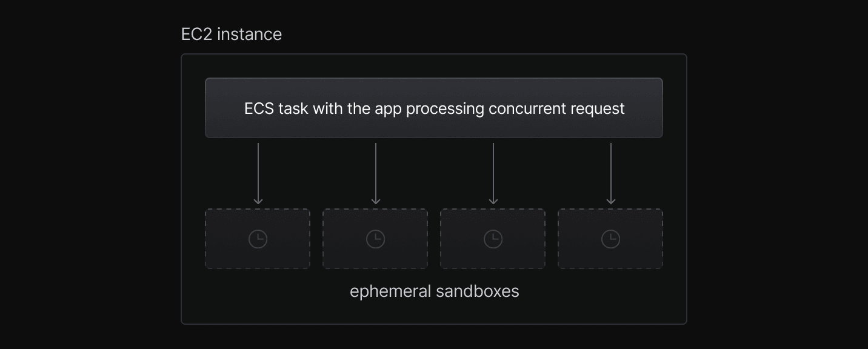Screen dimensions: 868x349
Task: Click "EC2" in the diagram title
Action: (x=196, y=35)
